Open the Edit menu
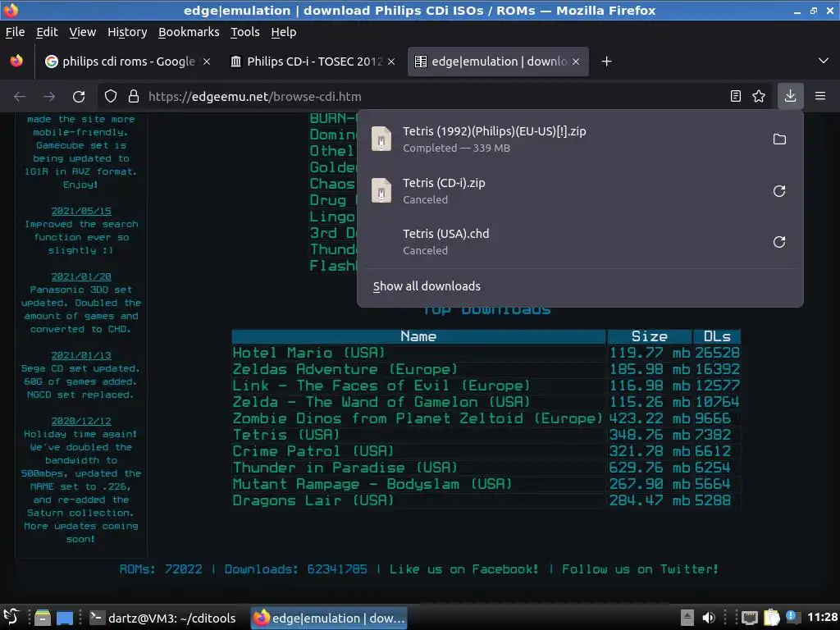 pos(47,32)
